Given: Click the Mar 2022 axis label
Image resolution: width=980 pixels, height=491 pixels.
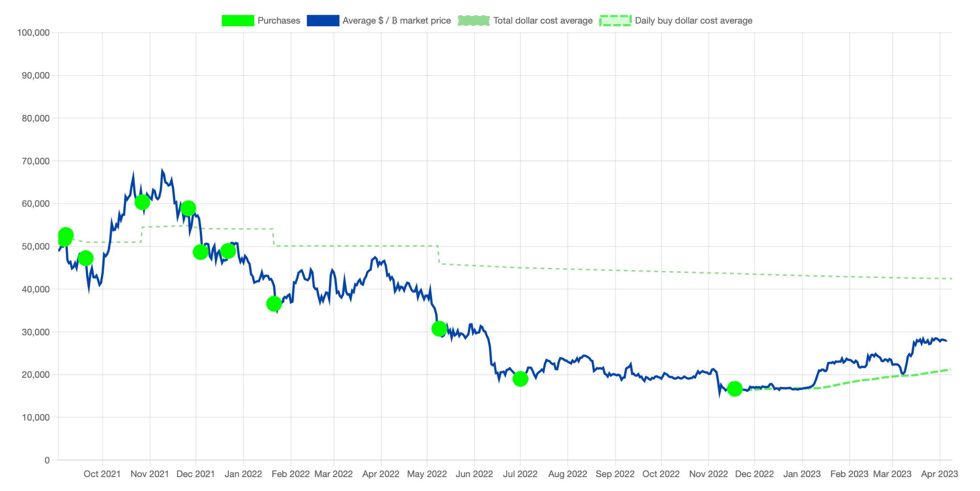Looking at the screenshot, I should [334, 474].
